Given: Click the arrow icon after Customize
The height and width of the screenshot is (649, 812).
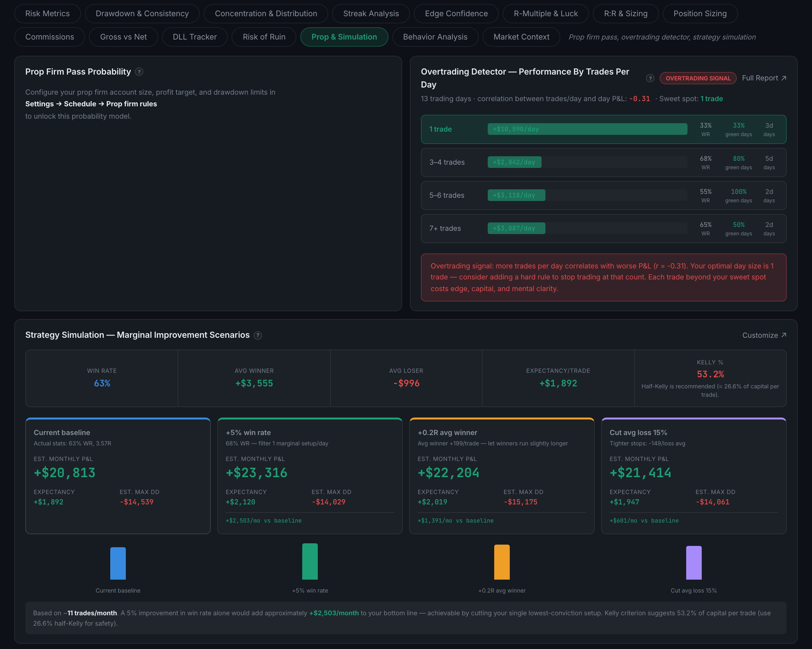Looking at the screenshot, I should (x=784, y=335).
